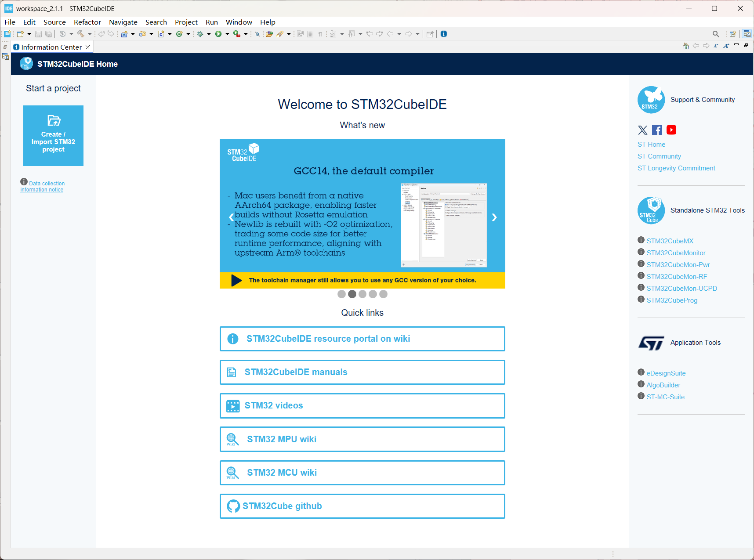Open the Project menu
This screenshot has width=754, height=560.
186,22
